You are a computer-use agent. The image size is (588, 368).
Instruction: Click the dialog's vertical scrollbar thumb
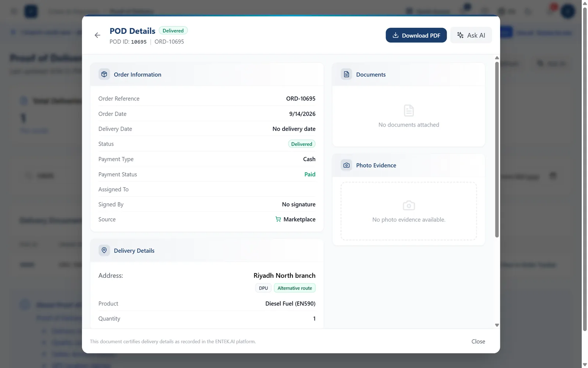pos(497,149)
